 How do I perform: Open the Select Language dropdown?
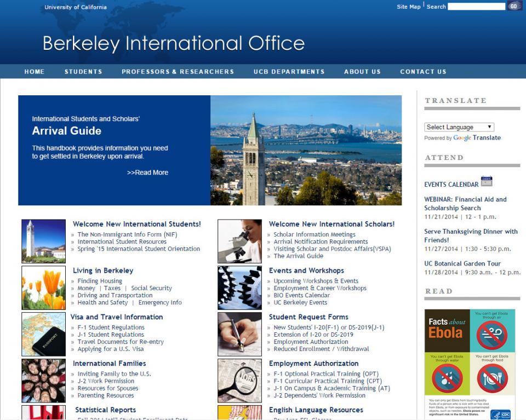[x=459, y=127]
